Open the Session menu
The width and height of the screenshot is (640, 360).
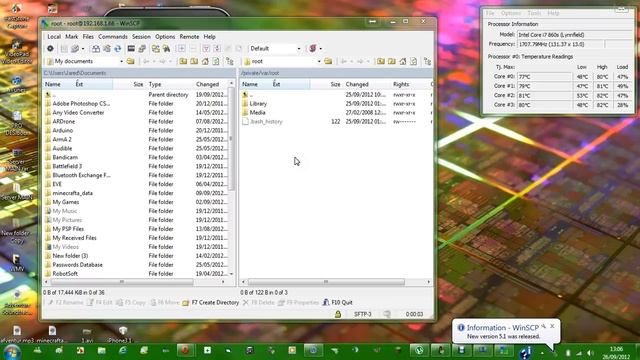click(x=141, y=36)
